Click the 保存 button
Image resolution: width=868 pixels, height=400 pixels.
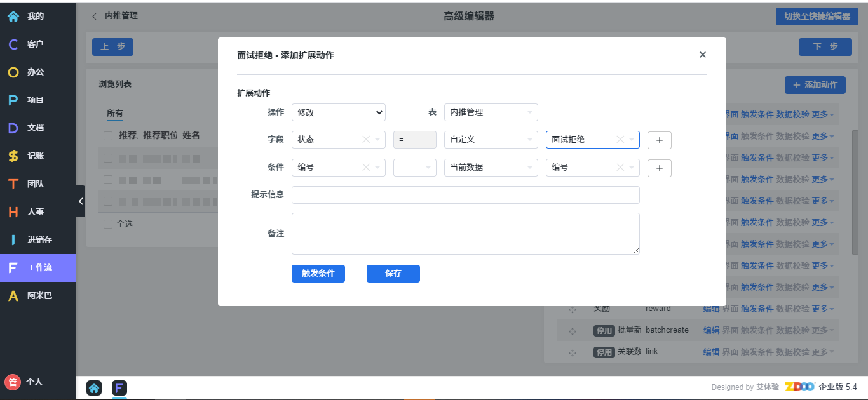[x=393, y=274]
